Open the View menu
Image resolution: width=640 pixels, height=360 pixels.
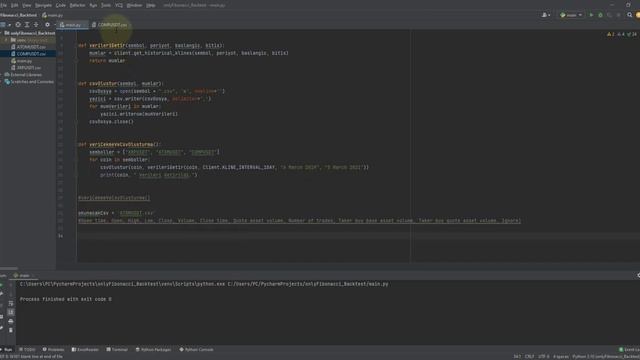click(27, 5)
